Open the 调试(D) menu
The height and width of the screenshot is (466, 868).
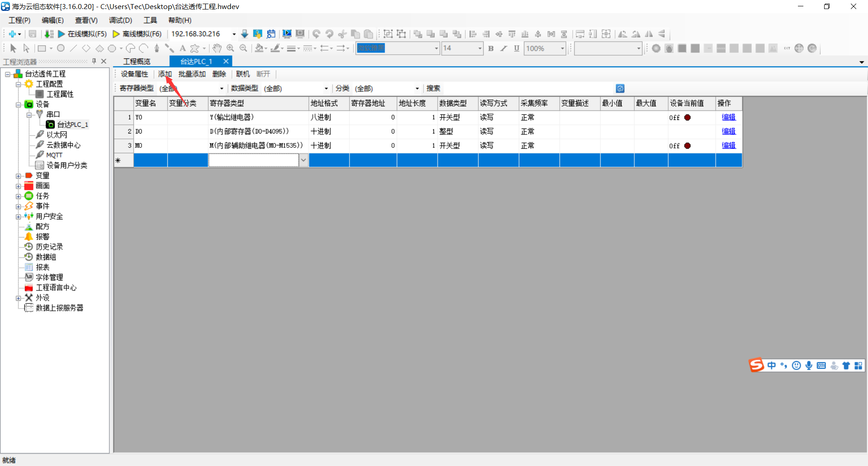(120, 20)
